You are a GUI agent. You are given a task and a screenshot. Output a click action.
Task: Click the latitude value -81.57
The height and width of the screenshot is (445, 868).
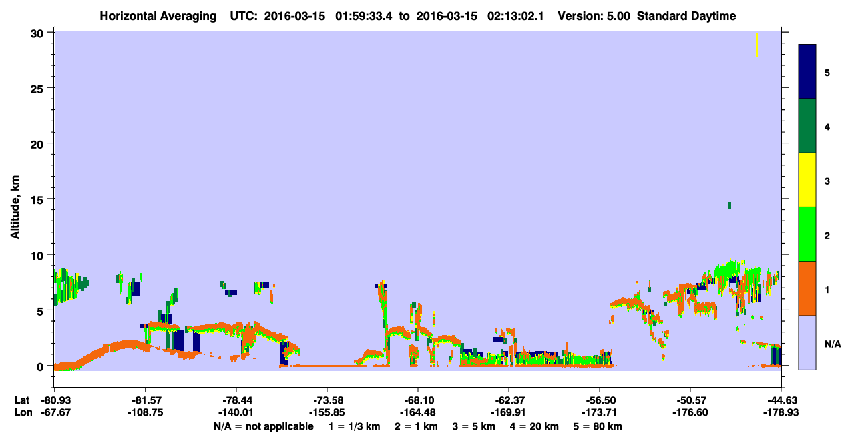pos(146,400)
